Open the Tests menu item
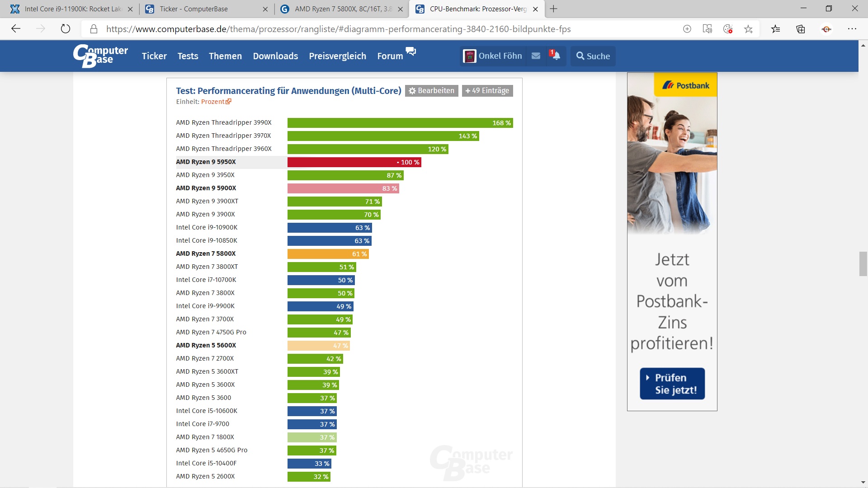Screen dimensions: 868x488 coord(188,56)
